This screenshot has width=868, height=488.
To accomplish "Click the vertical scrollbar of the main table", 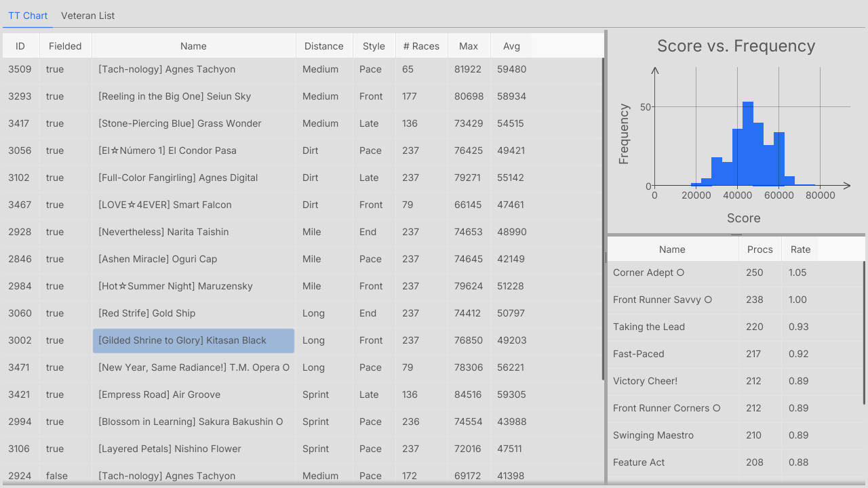I will pos(604,218).
